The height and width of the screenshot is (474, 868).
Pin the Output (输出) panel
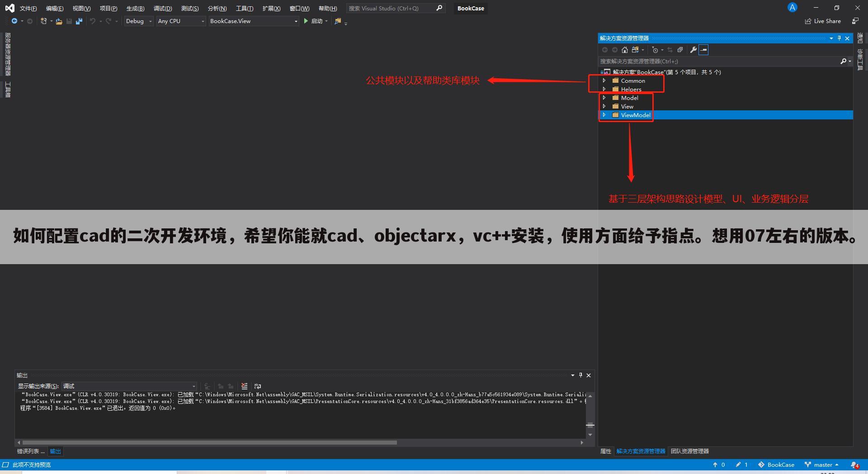pyautogui.click(x=581, y=375)
